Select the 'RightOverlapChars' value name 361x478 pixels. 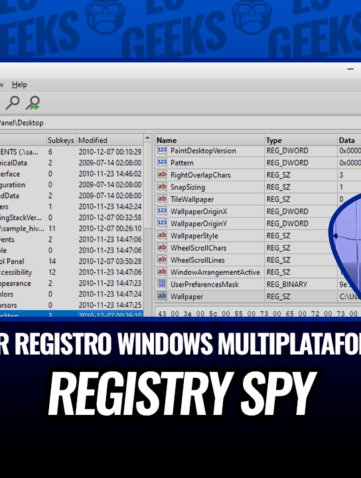[200, 175]
